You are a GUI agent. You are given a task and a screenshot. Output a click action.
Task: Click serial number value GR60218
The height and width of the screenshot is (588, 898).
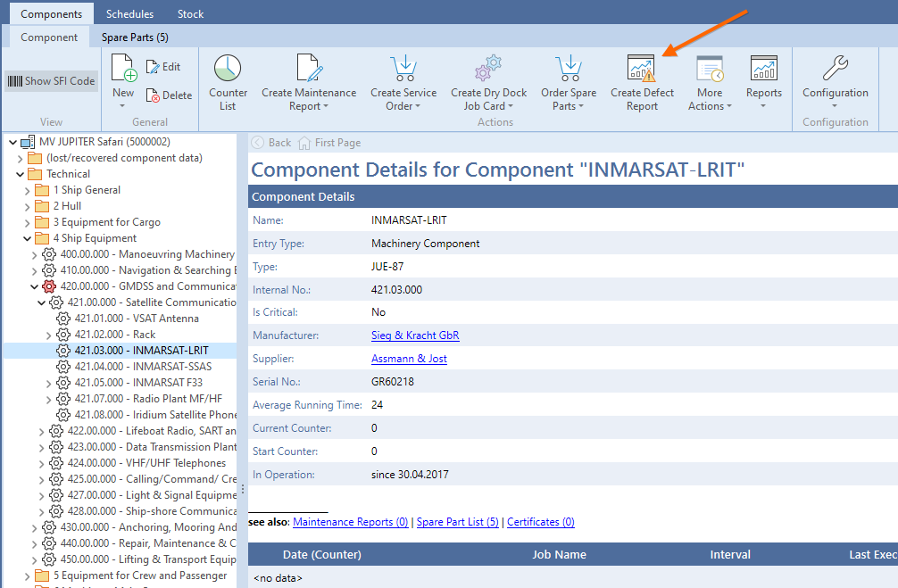coord(392,382)
